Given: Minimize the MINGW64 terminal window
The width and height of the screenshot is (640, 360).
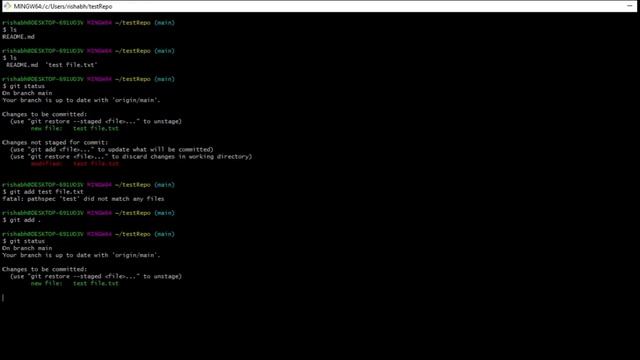Looking at the screenshot, I should click(629, 6).
